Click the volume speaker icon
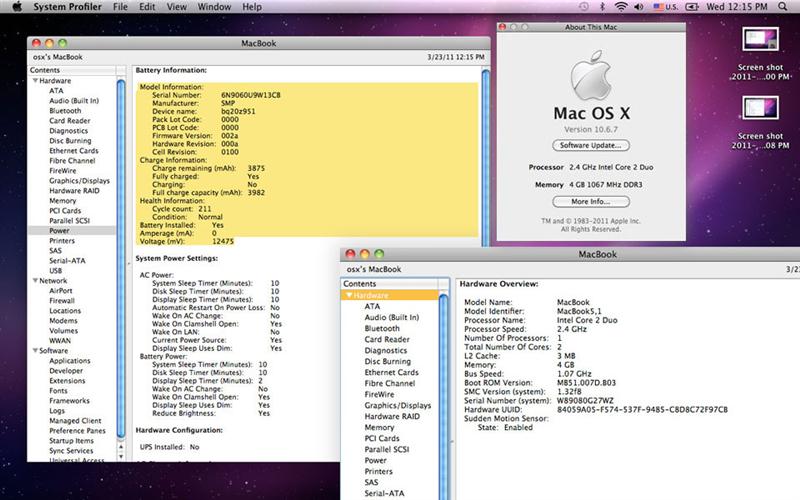 tap(640, 7)
